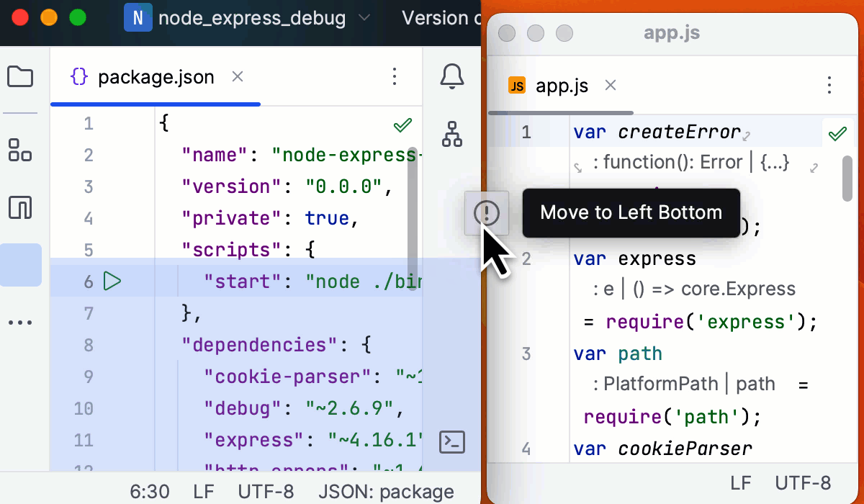Open the Project folder tool window
Screen dimensions: 864x504
pos(20,76)
